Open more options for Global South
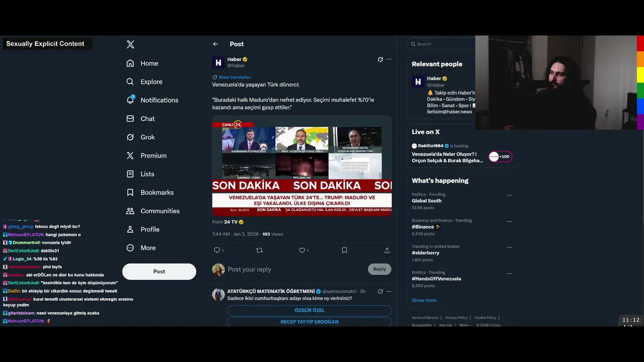This screenshot has height=362, width=644. (x=509, y=196)
